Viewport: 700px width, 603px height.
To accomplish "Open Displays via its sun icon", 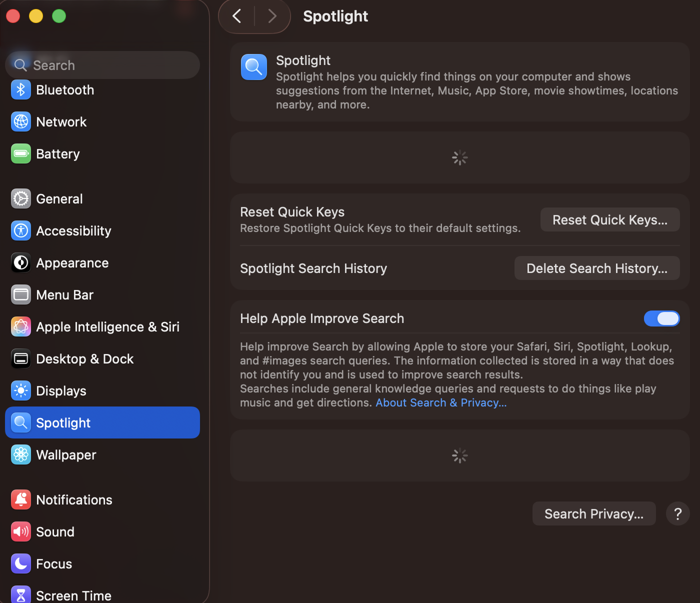I will pyautogui.click(x=21, y=391).
